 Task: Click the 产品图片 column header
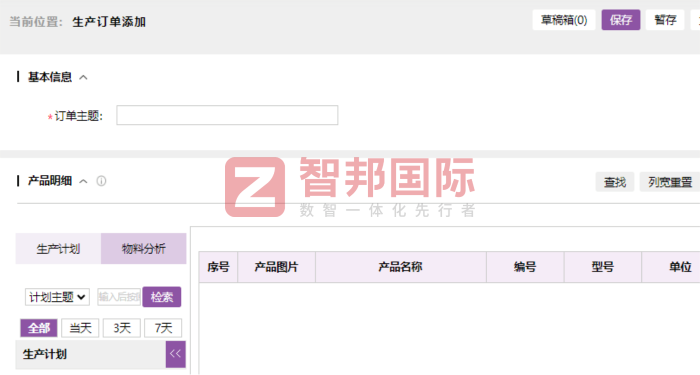[x=276, y=267]
